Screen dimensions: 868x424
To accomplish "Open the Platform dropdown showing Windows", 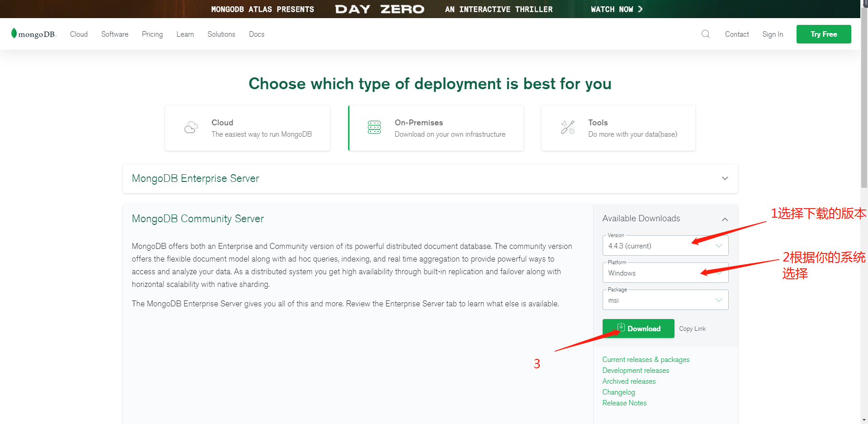I will 665,273.
